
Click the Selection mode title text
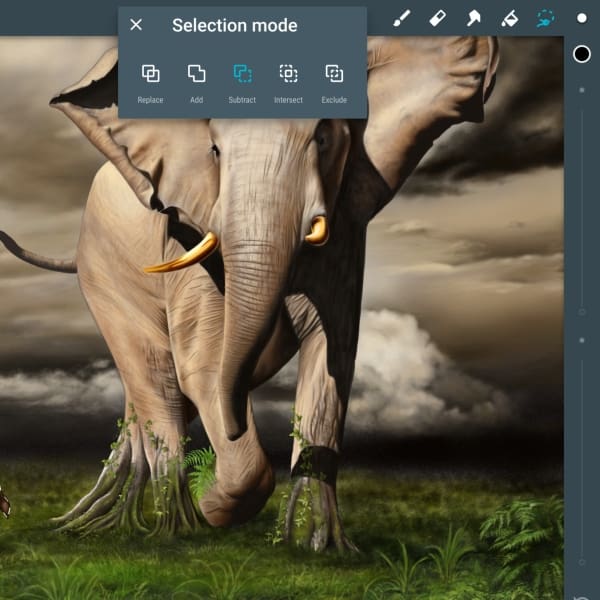(x=234, y=25)
